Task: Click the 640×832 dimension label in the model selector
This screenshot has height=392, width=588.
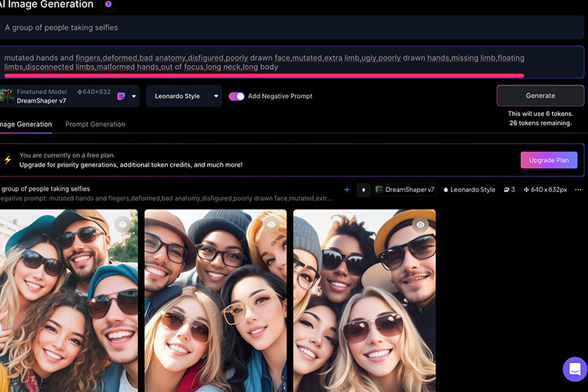Action: pyautogui.click(x=94, y=92)
